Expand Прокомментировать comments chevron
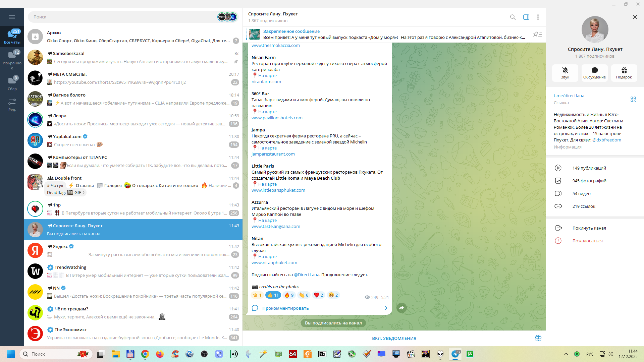Screen dimensions: 644x362 tap(385, 308)
